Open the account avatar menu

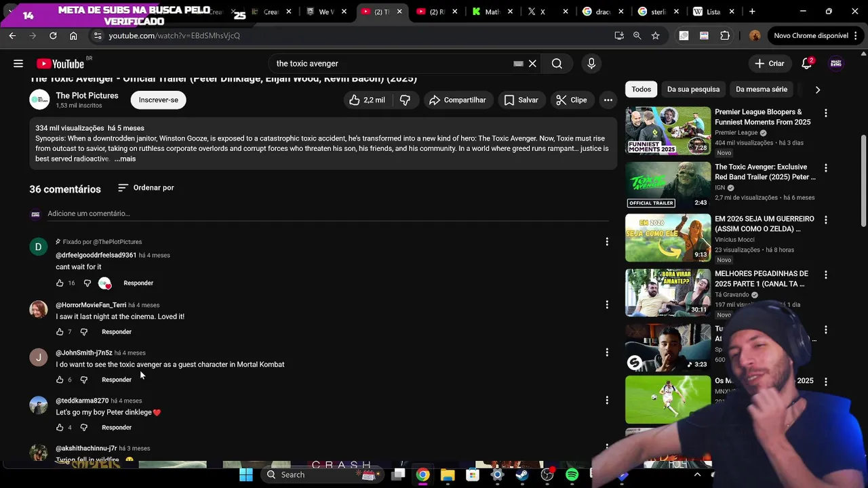[x=836, y=64]
